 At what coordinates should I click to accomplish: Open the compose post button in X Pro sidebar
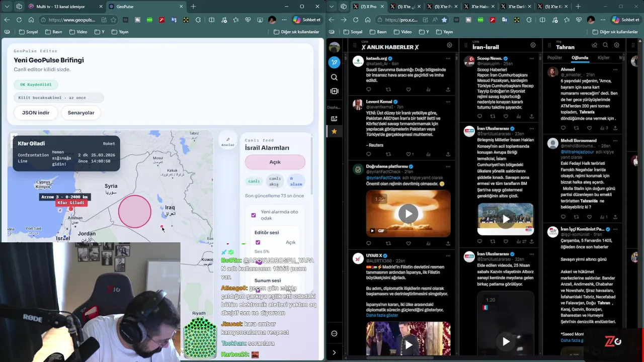coord(334,62)
